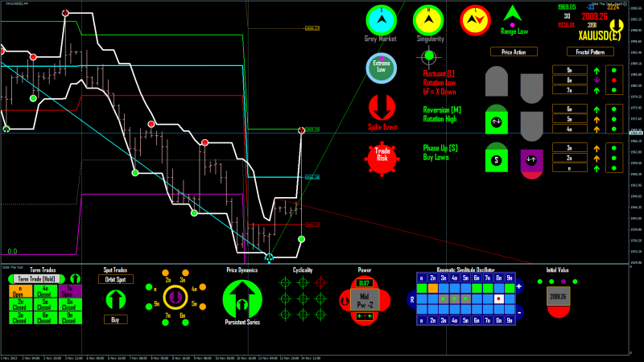Click the purple down arrow in the 8n fractal row
Image resolution: width=644 pixels, height=362 pixels.
[597, 80]
